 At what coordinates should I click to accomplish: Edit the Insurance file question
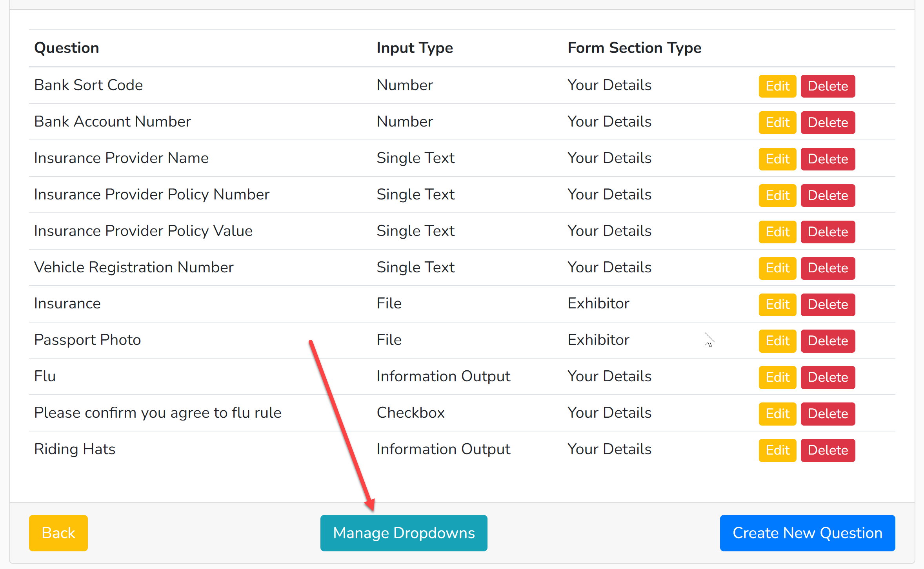coord(777,304)
